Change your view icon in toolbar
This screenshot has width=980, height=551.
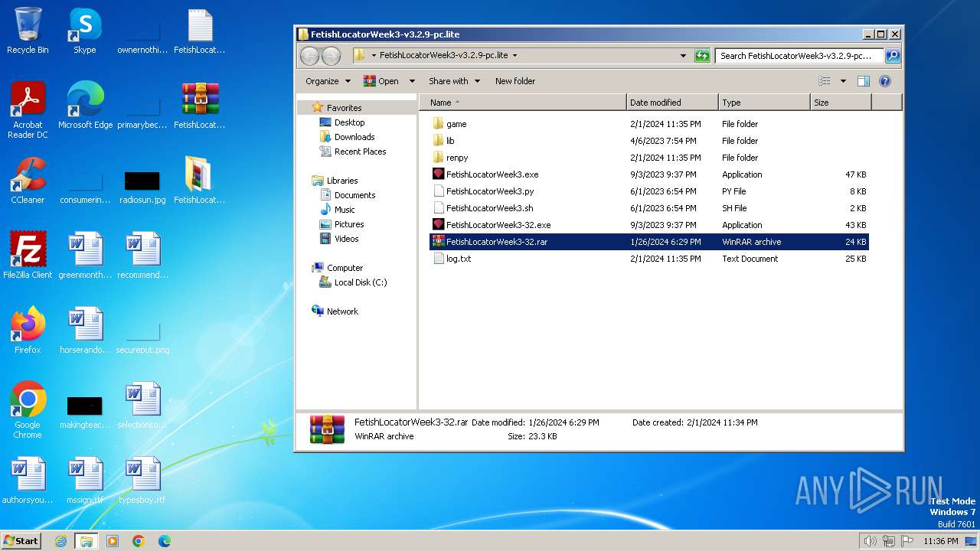click(825, 81)
